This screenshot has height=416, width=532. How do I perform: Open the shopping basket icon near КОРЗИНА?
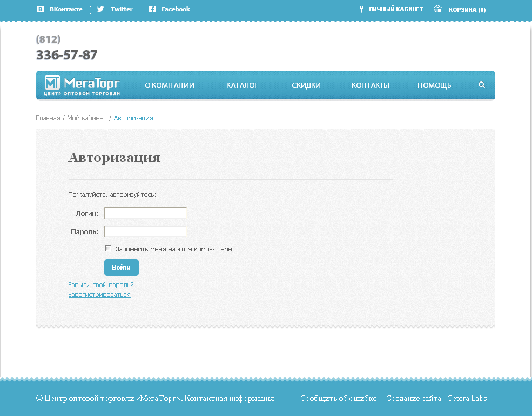pos(438,9)
